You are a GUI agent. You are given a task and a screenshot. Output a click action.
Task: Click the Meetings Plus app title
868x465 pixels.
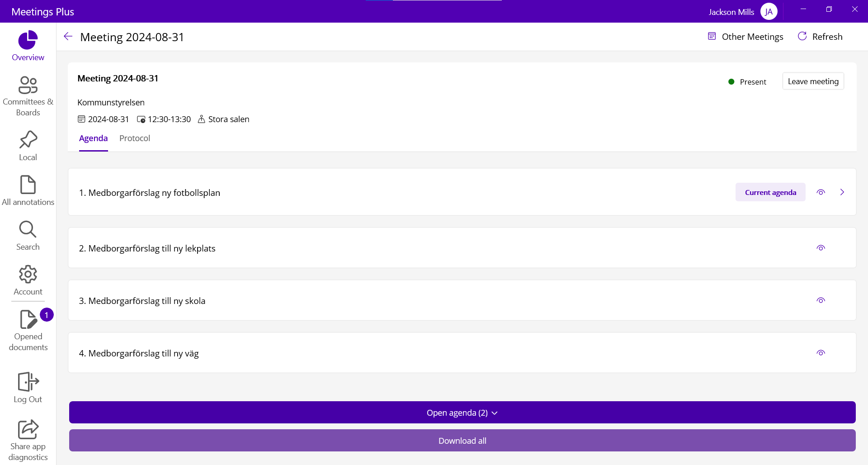(43, 12)
